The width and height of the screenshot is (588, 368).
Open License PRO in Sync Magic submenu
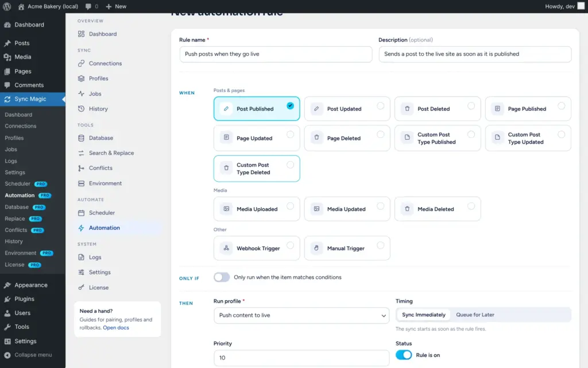coord(22,264)
